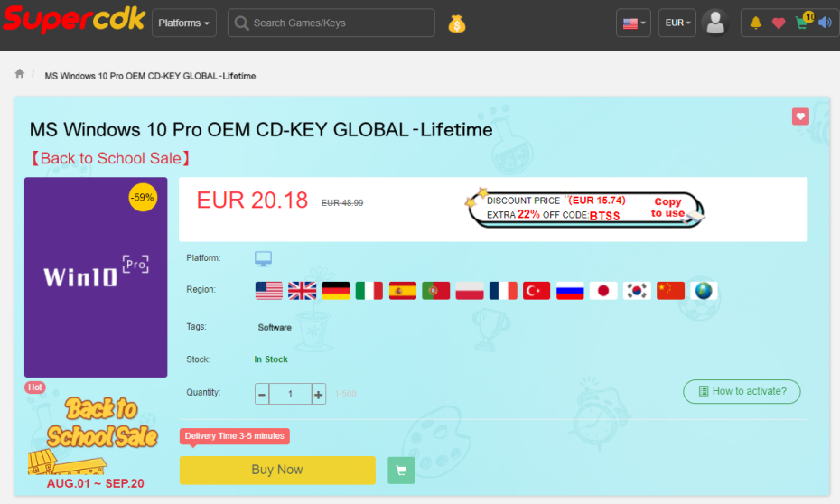Select the South Korea region flag
This screenshot has width=840, height=504.
pos(637,290)
